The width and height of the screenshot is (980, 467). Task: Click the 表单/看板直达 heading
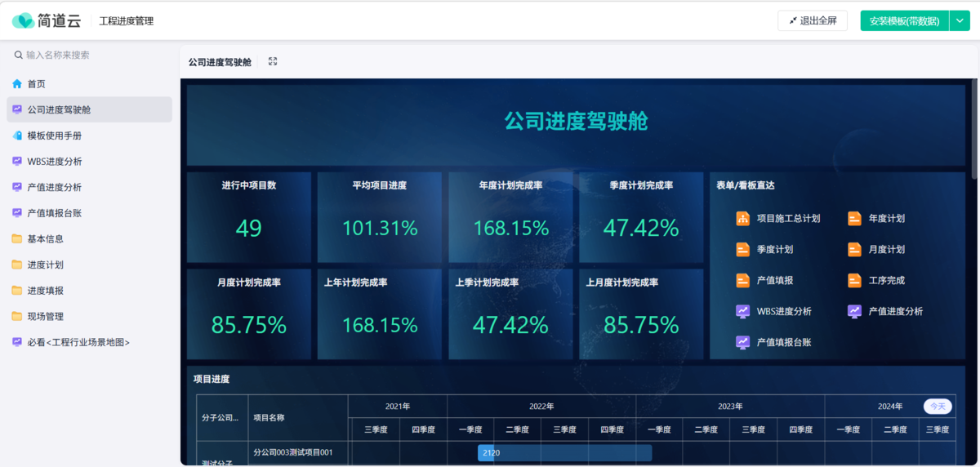click(746, 185)
